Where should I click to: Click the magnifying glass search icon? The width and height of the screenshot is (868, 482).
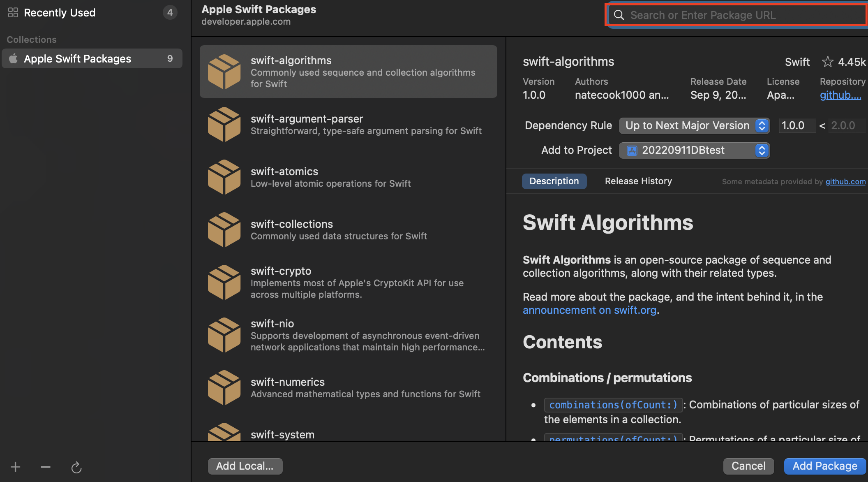pos(619,15)
